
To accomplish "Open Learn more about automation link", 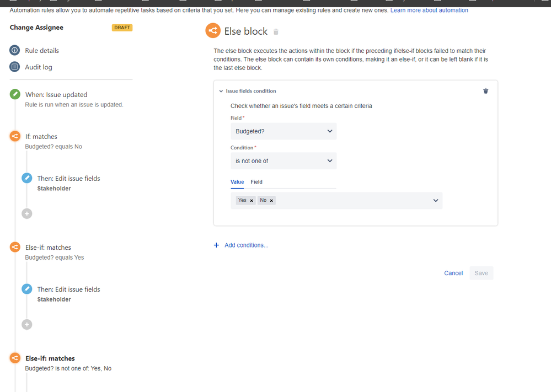I will pyautogui.click(x=430, y=10).
